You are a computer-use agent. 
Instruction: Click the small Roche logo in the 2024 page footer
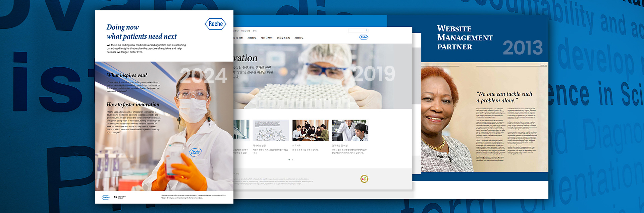tap(106, 197)
